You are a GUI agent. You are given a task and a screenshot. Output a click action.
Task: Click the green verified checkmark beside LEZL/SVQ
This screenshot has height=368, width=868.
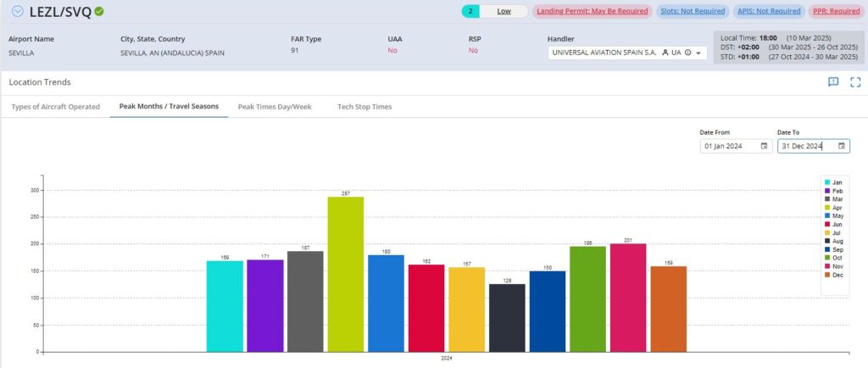pyautogui.click(x=99, y=11)
